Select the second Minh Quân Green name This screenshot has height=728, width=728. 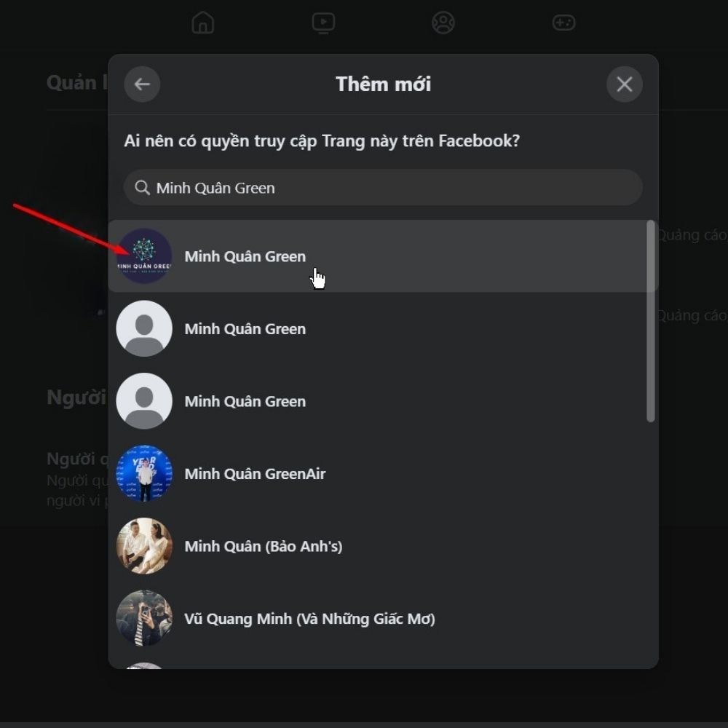(x=245, y=329)
